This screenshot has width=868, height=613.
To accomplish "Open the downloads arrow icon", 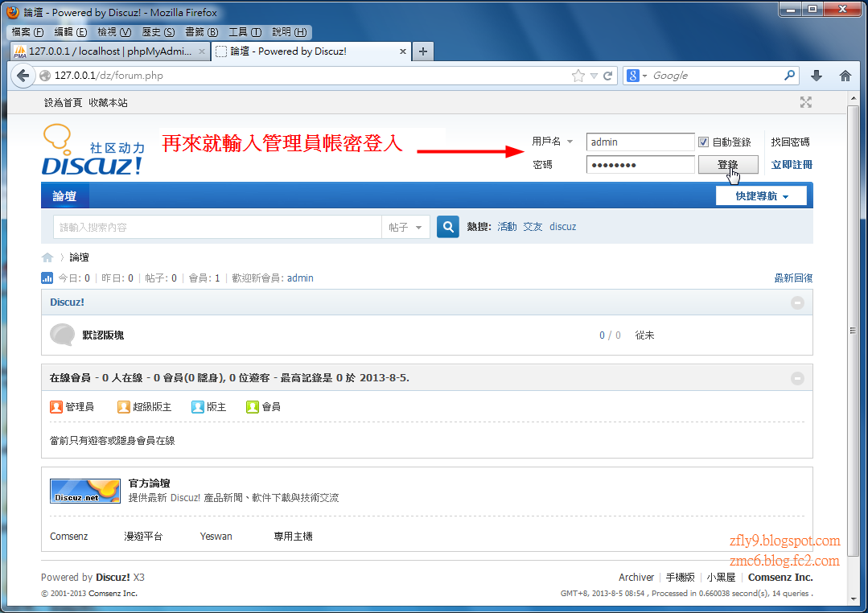I will click(x=816, y=76).
